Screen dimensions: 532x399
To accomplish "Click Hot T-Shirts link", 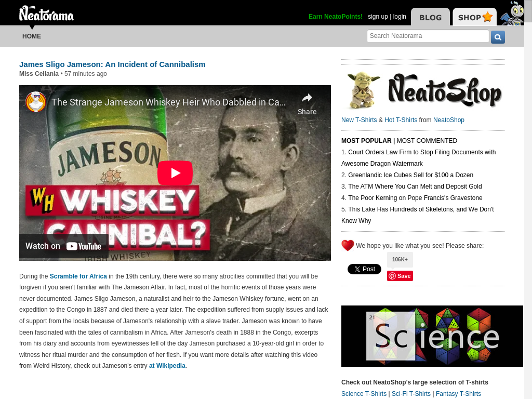I will (401, 120).
